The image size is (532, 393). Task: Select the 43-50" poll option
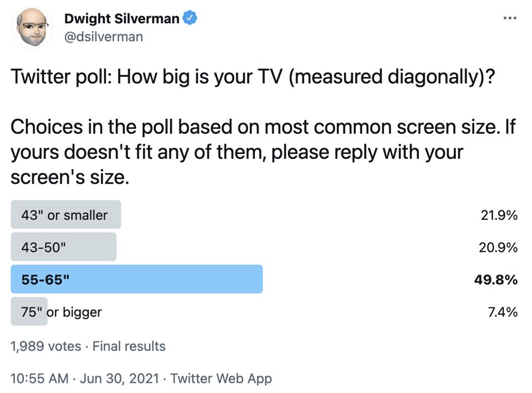pyautogui.click(x=63, y=247)
